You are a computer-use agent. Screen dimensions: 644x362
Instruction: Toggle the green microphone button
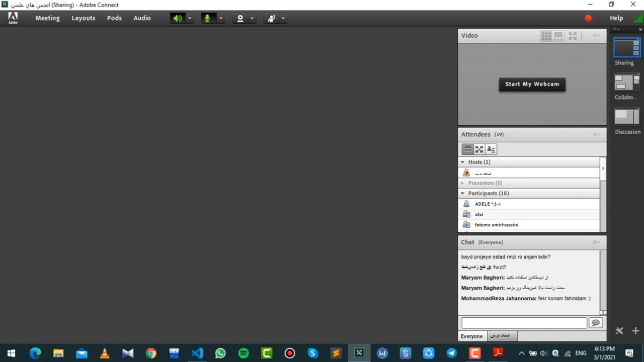click(x=207, y=18)
